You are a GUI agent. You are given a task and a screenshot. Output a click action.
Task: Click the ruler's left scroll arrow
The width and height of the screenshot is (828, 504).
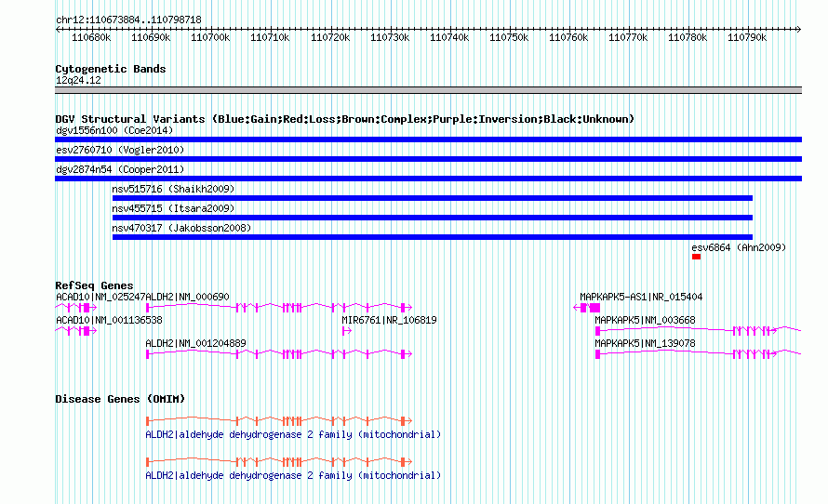pyautogui.click(x=58, y=30)
